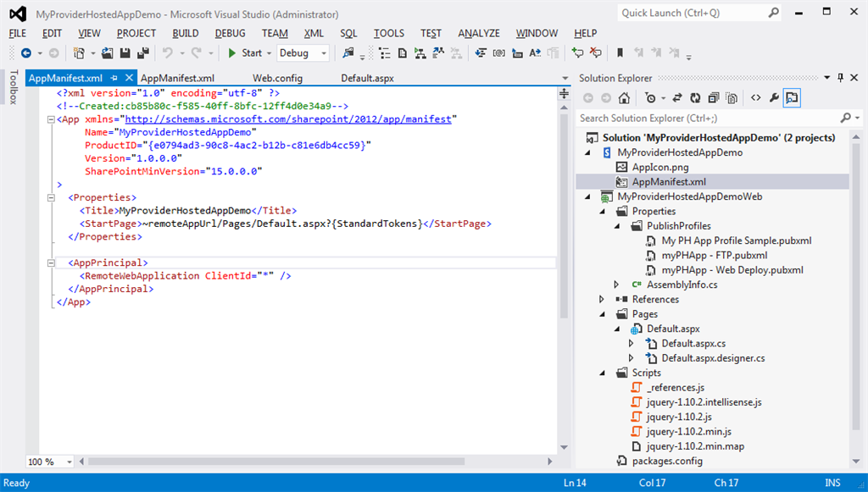Image resolution: width=868 pixels, height=492 pixels.
Task: Select packages.config in Solution Explorer
Action: click(x=667, y=461)
